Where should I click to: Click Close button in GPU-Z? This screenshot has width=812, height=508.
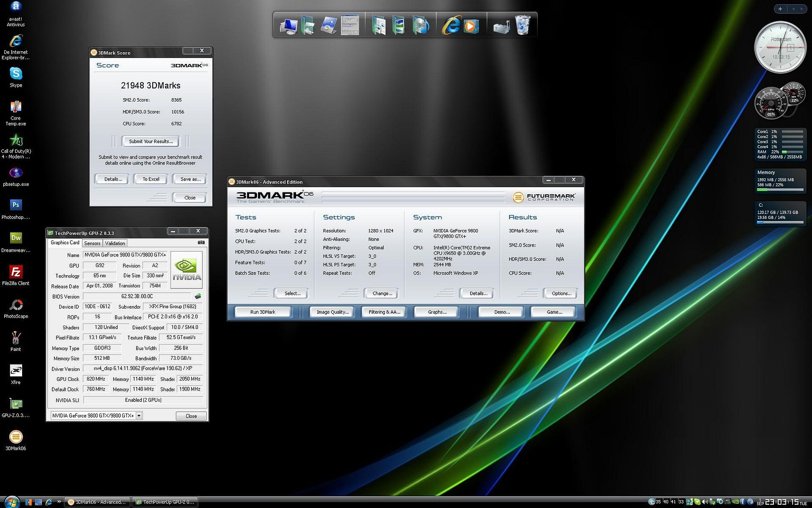tap(191, 416)
